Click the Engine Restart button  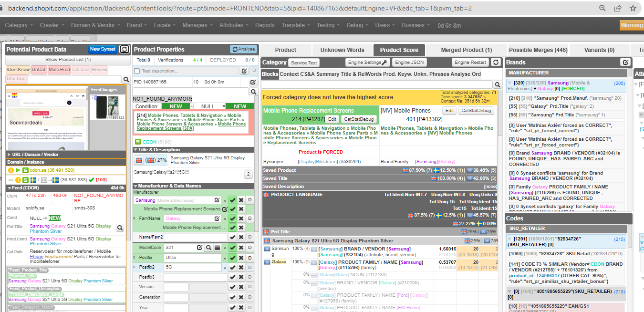[x=470, y=62]
